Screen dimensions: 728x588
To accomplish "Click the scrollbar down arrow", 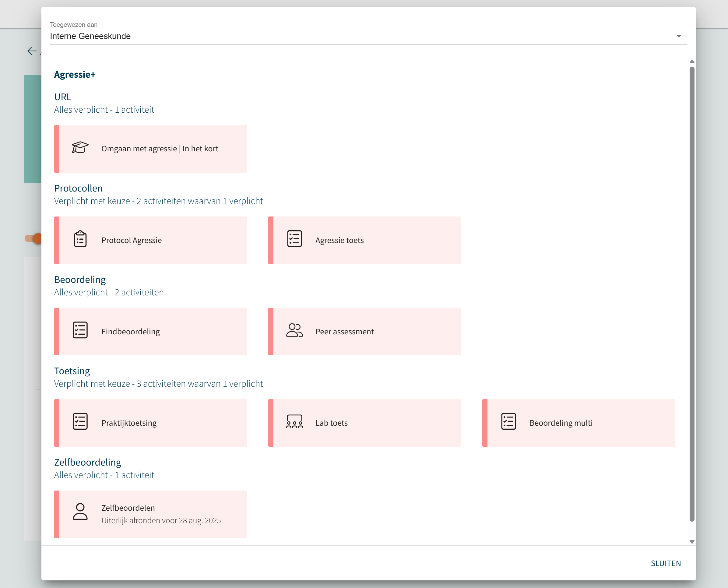I will [692, 542].
